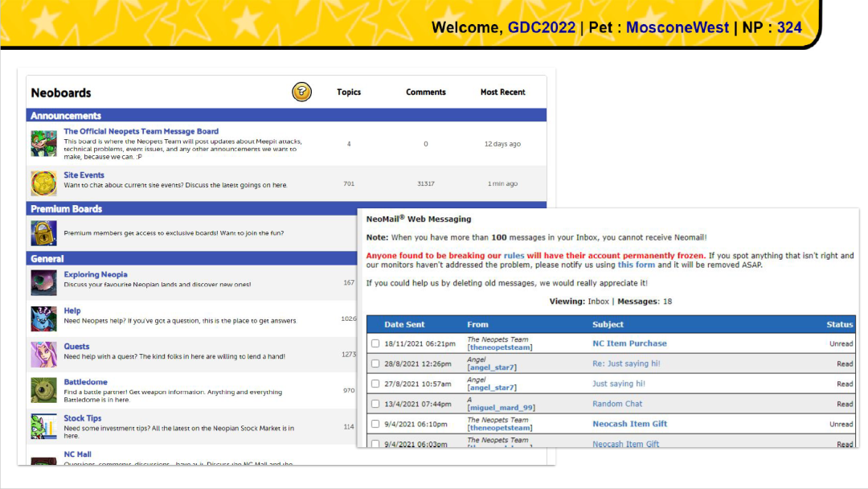Screen dimensions: 868x489
Task: Click the 701 topics count for Site Events
Action: [349, 183]
